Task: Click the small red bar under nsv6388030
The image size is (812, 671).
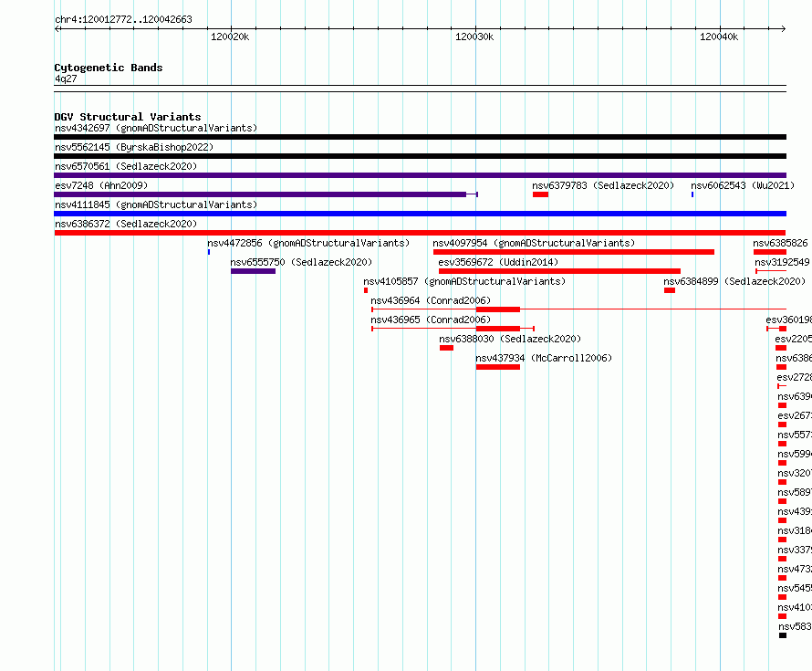Action: pyautogui.click(x=446, y=348)
